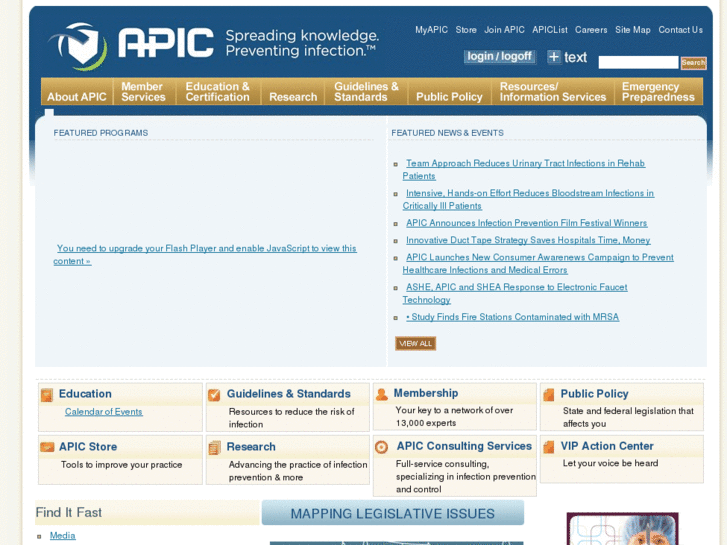
Task: Click the Guidelines & Standards checkmark icon
Action: (214, 395)
